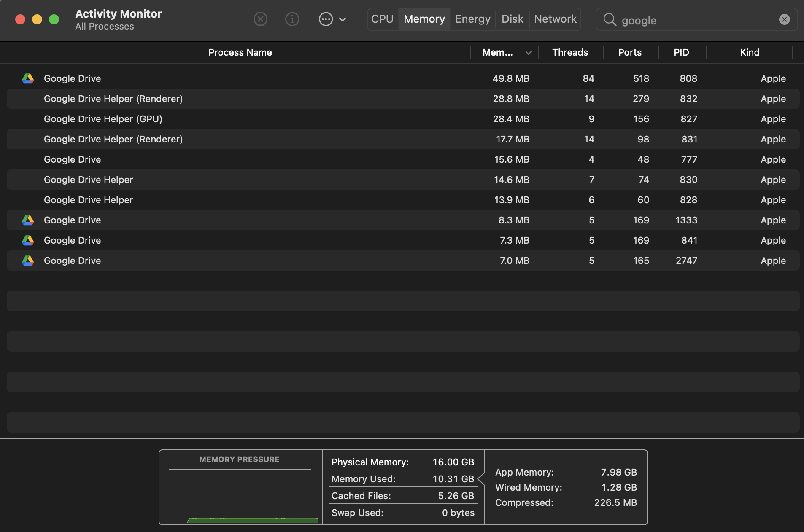Select the Google Drive process using 8.3 MB

pos(403,220)
